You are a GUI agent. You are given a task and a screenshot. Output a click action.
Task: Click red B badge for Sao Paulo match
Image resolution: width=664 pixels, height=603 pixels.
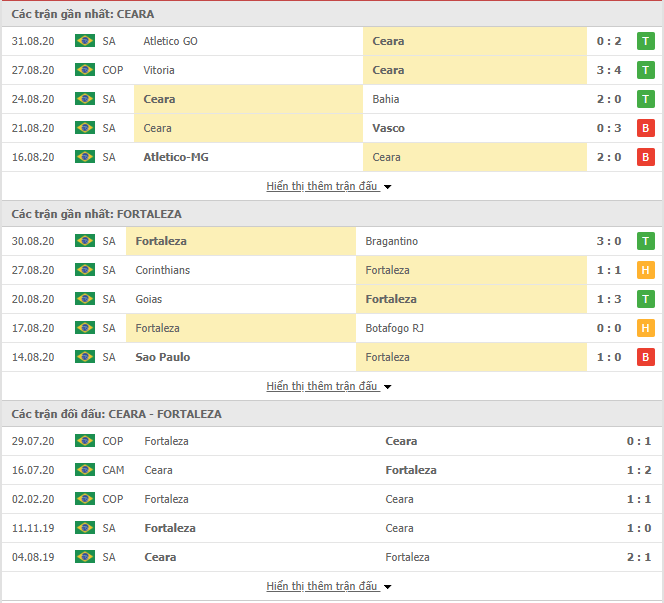645,357
